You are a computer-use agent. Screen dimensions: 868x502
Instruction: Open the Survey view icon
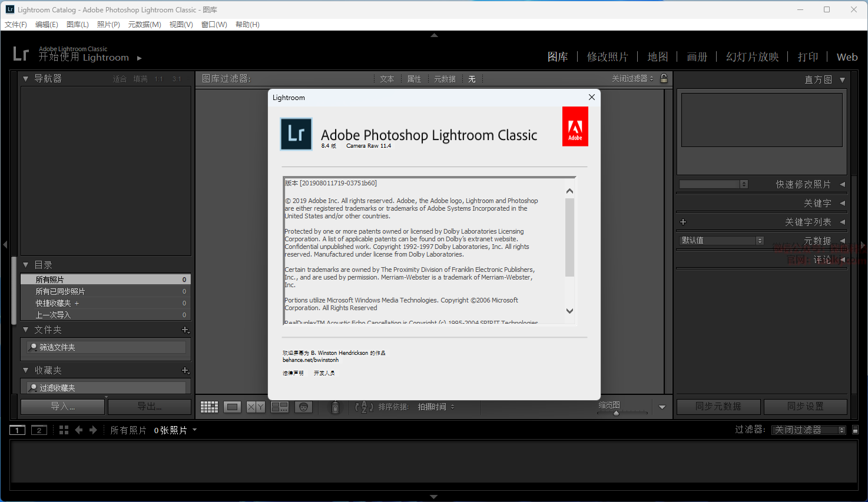[280, 407]
